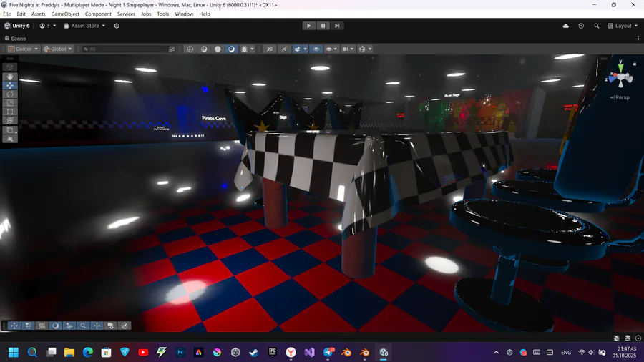Open the Assets menu
The image size is (644, 362).
(38, 14)
